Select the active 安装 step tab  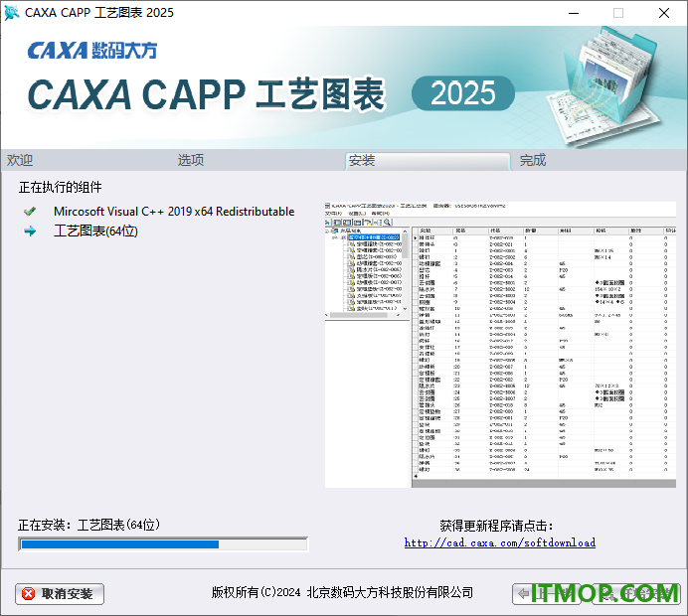click(428, 161)
